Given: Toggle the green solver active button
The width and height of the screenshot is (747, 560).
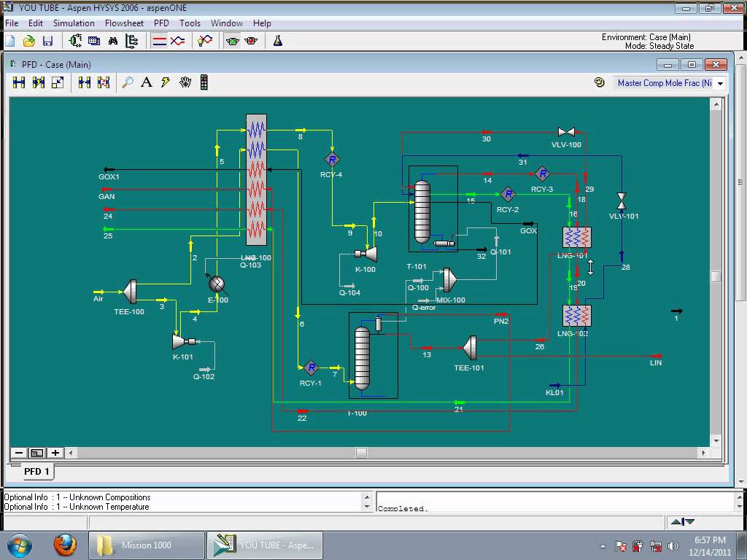Looking at the screenshot, I should click(232, 42).
